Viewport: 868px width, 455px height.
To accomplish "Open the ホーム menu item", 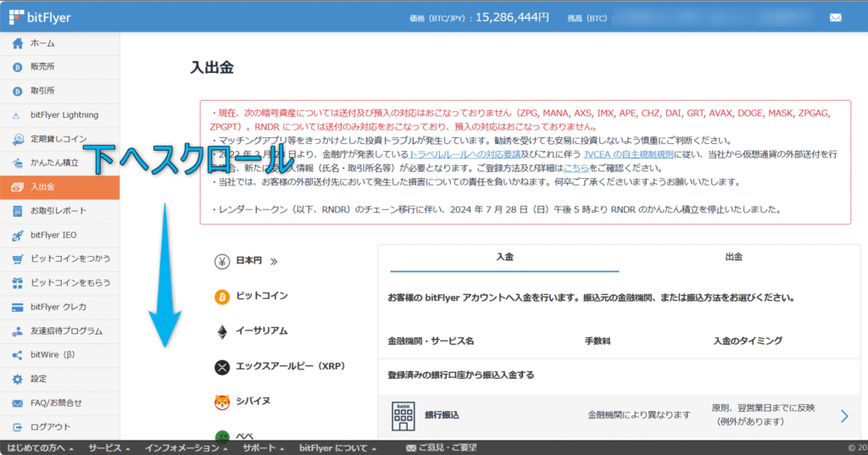I will tap(60, 43).
